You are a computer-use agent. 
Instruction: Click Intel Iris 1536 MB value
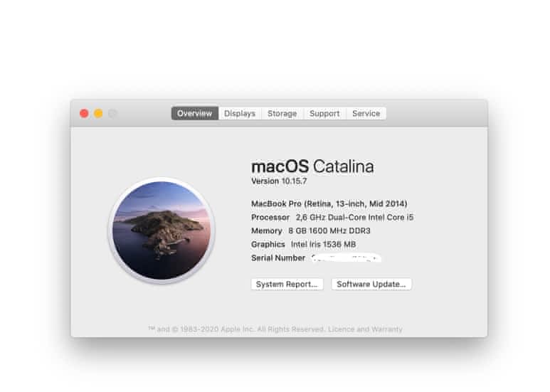coord(324,245)
